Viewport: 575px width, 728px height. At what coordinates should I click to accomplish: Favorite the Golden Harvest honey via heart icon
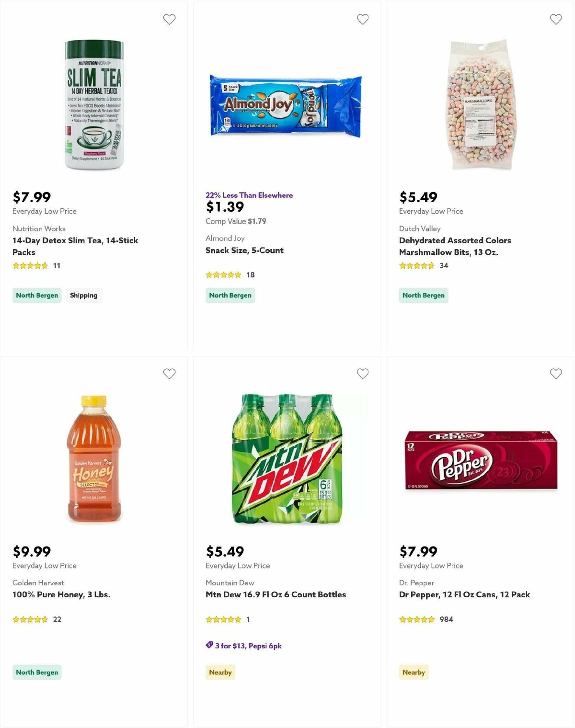pyautogui.click(x=169, y=373)
